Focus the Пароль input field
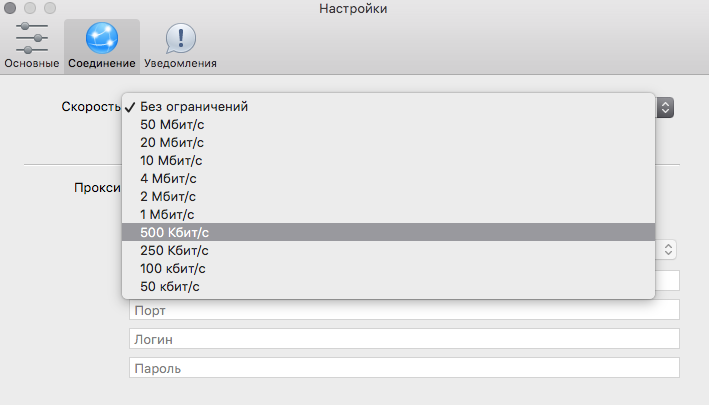 click(404, 367)
